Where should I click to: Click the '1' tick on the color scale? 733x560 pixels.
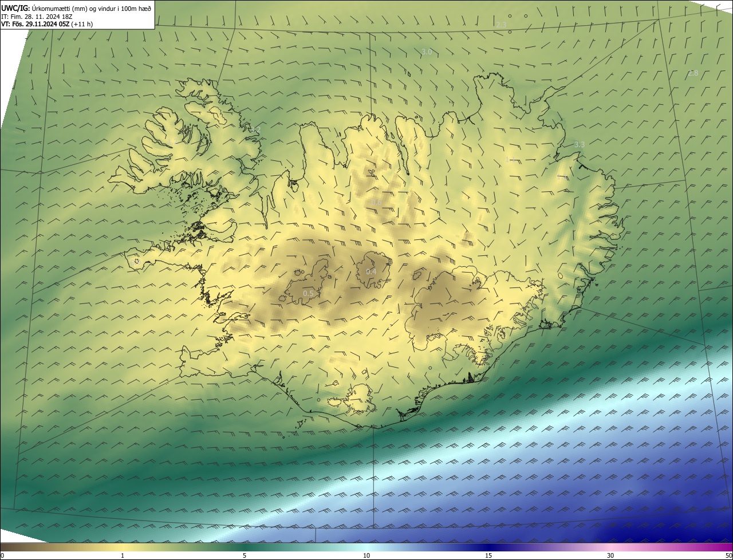(x=123, y=555)
